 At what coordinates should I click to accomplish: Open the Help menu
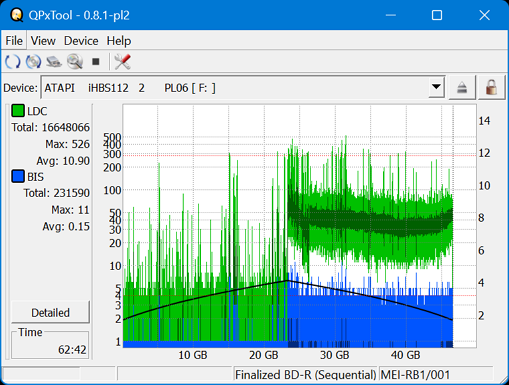119,41
